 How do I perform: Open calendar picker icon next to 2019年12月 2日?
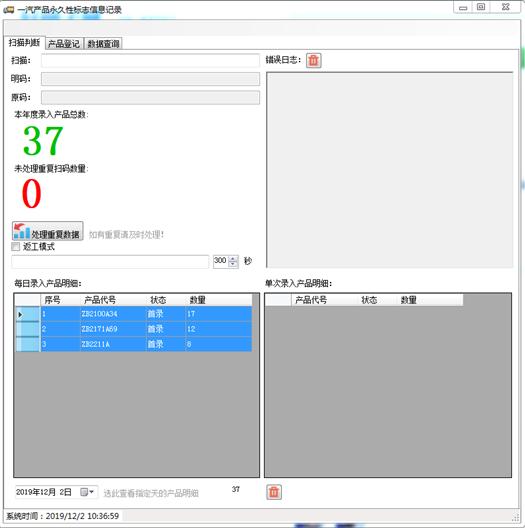[84, 492]
